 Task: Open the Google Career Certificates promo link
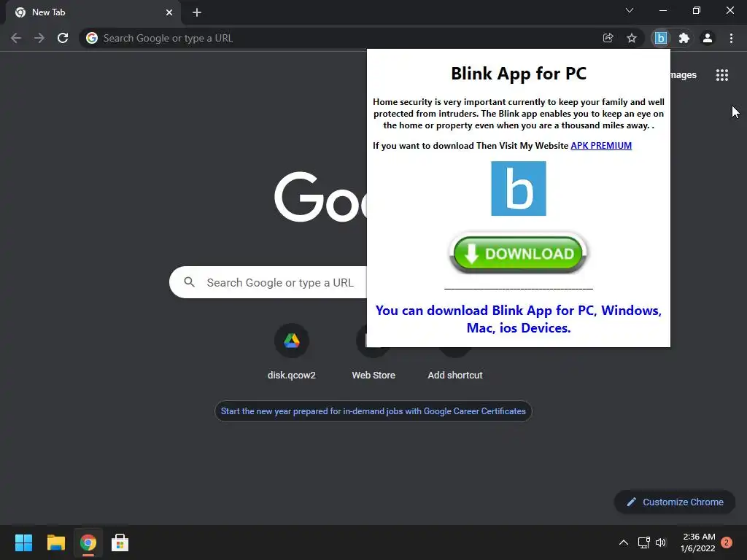pos(373,411)
